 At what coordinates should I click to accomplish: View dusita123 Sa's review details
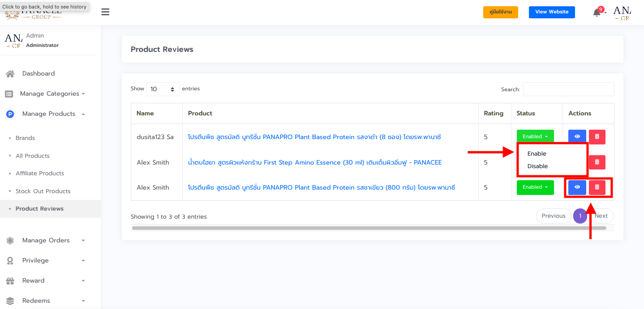coord(577,137)
